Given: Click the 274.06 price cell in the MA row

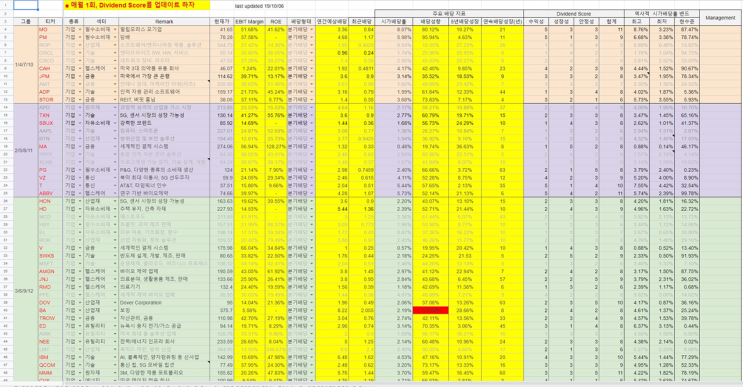Looking at the screenshot, I should click(x=222, y=146).
